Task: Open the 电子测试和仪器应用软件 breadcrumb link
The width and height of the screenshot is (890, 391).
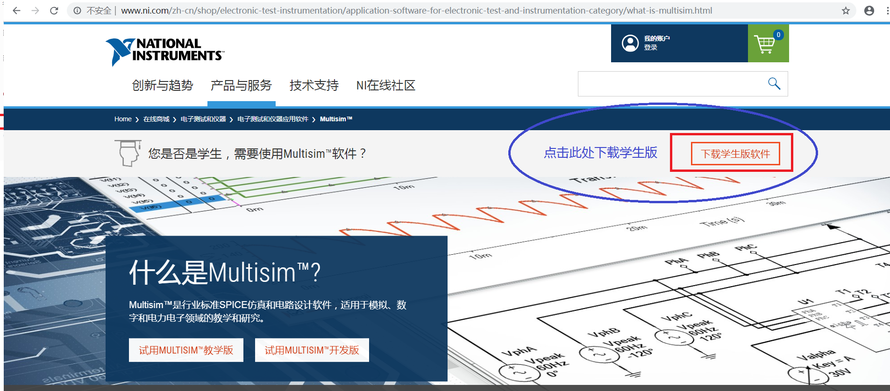Action: (272, 119)
